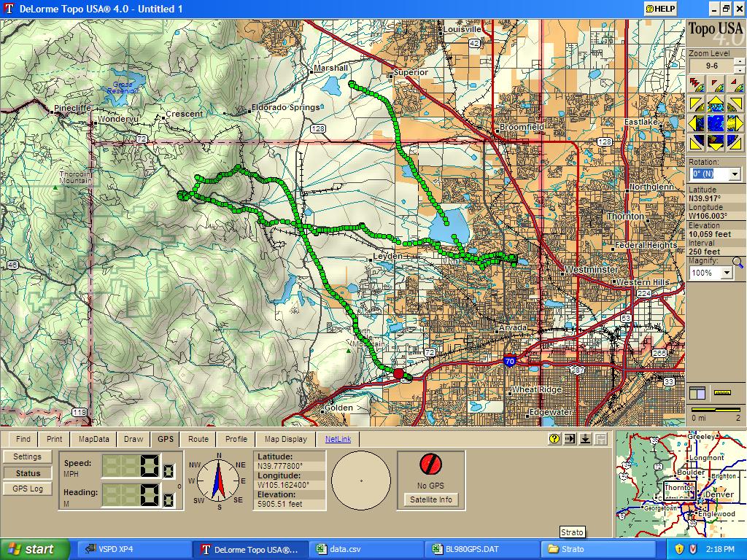Increase zoom level with the up stepper
Viewport: 747px width, 560px height.
click(x=739, y=61)
